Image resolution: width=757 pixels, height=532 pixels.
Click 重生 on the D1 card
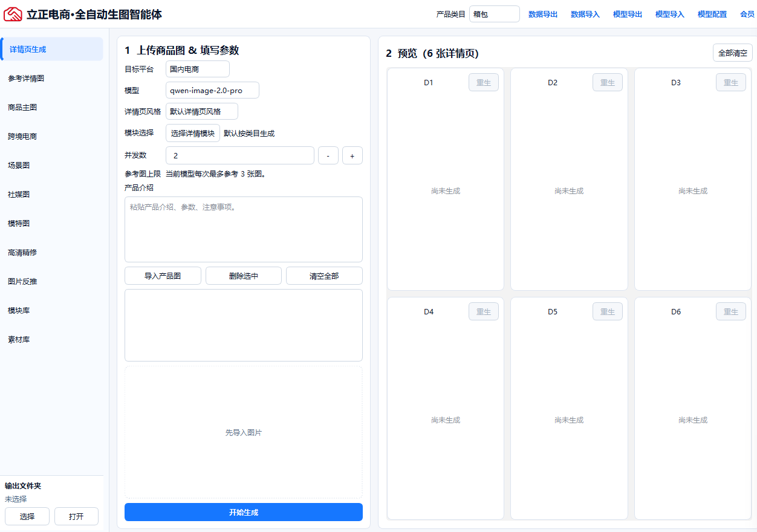(x=484, y=82)
